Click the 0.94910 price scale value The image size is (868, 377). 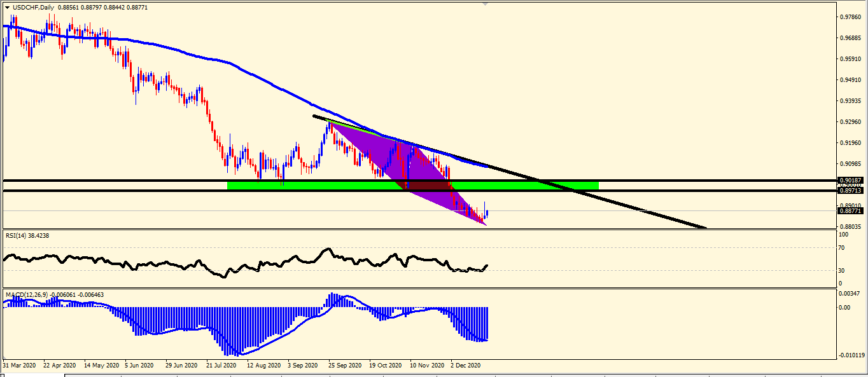click(x=850, y=80)
